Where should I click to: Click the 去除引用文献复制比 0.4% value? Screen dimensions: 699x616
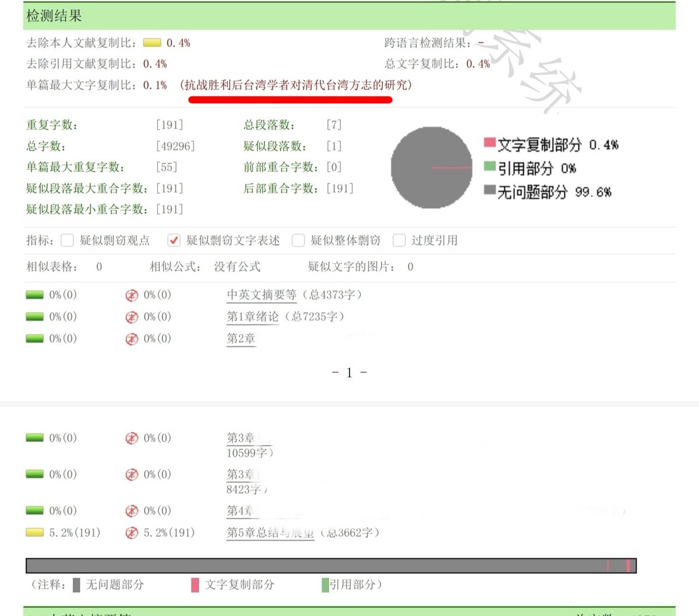pos(155,64)
